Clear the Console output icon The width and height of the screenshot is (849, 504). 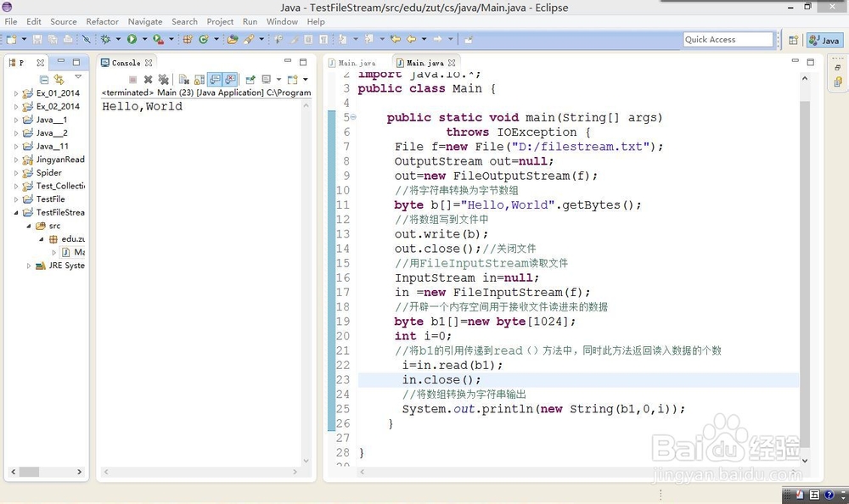pos(184,80)
